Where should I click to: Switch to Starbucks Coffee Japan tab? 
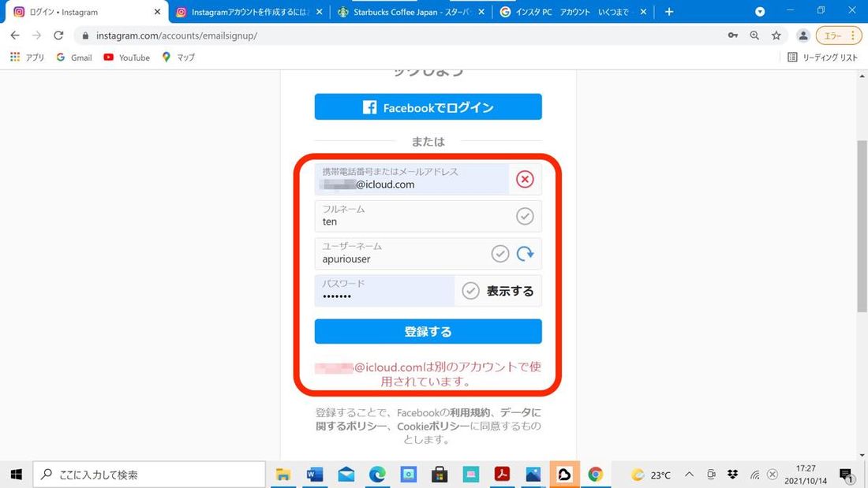tap(411, 12)
